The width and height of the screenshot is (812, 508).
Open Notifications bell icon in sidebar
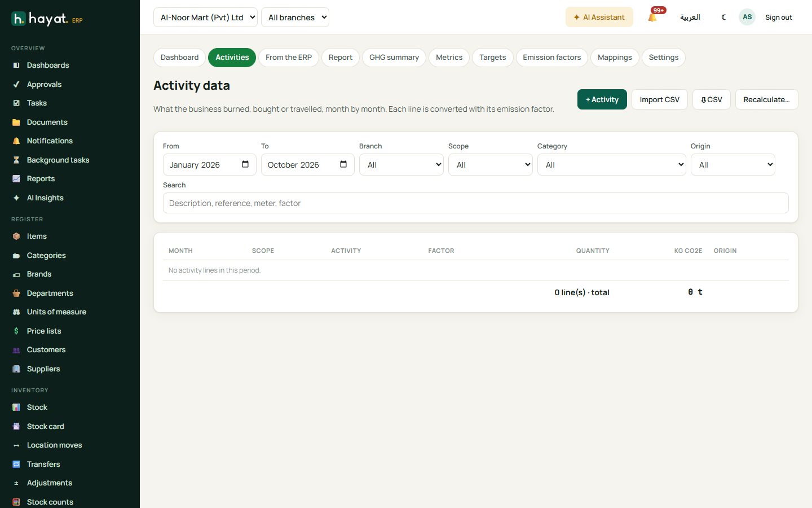(x=16, y=141)
